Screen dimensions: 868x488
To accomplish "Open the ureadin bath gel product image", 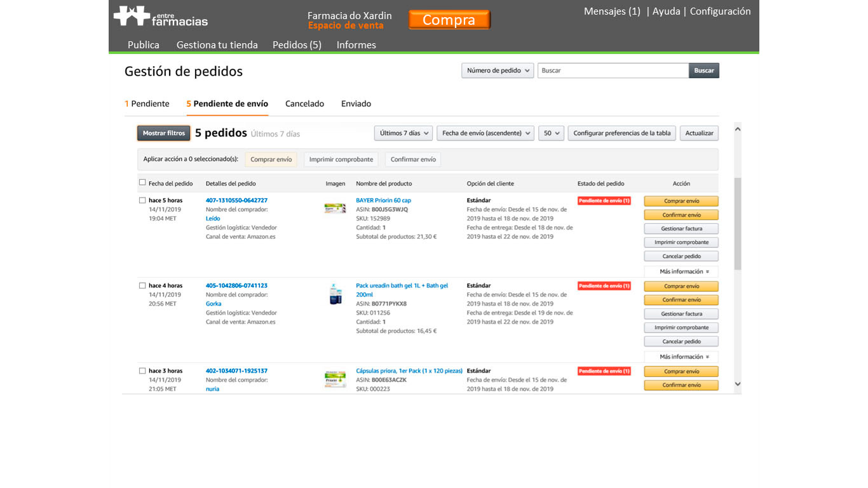I will pos(336,294).
